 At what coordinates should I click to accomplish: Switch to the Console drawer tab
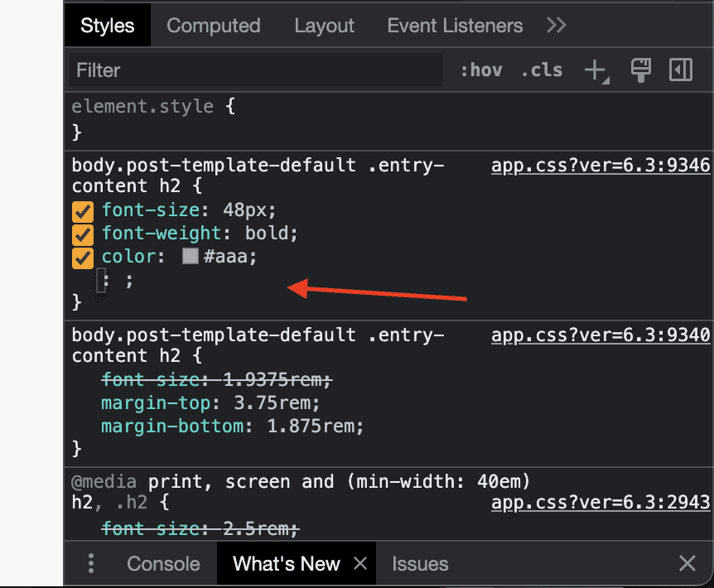click(x=163, y=564)
